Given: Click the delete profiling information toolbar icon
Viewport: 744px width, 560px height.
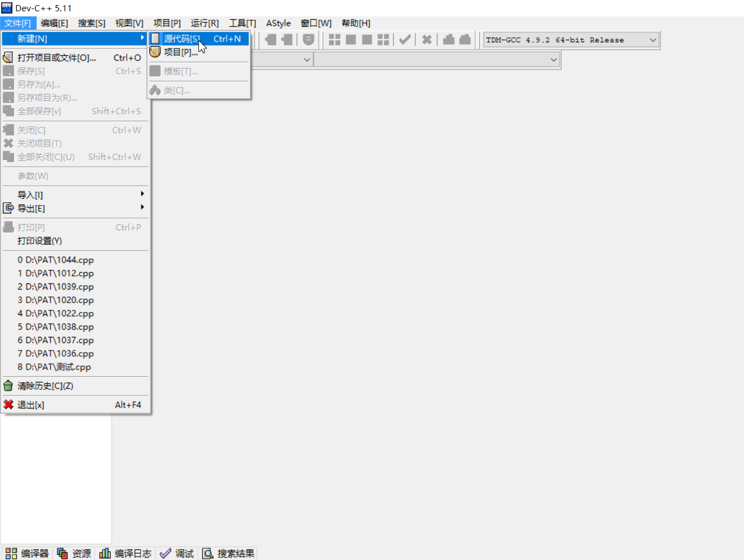Looking at the screenshot, I should pos(465,39).
